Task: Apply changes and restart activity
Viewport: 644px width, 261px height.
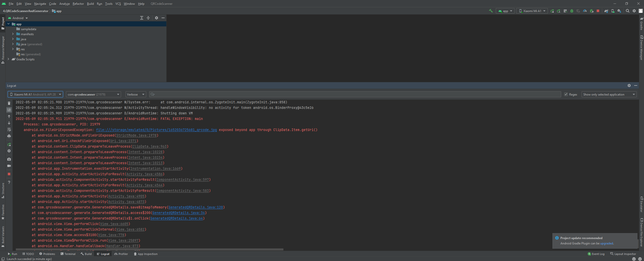Action: pos(559,11)
